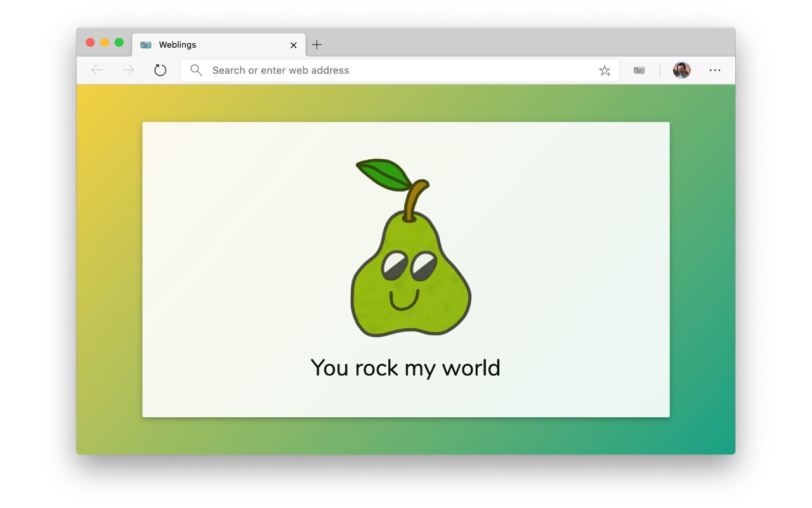Click the pear's sunglasses
Image resolution: width=812 pixels, height=508 pixels.
[x=410, y=265]
